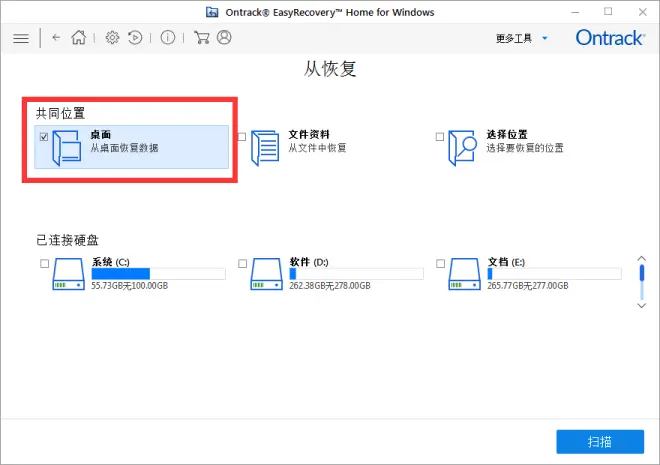Check the 软件 (D:) drive checkbox
This screenshot has width=660, height=465.
[x=242, y=263]
